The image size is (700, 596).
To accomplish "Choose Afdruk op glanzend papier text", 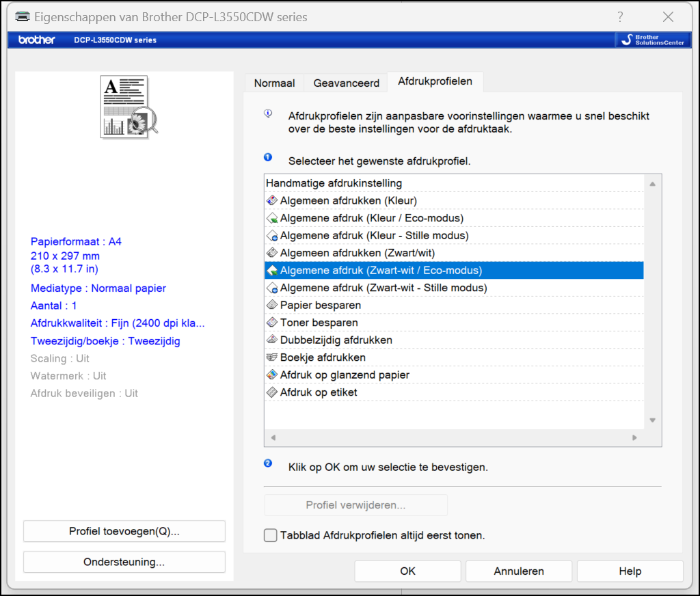I will pos(345,375).
